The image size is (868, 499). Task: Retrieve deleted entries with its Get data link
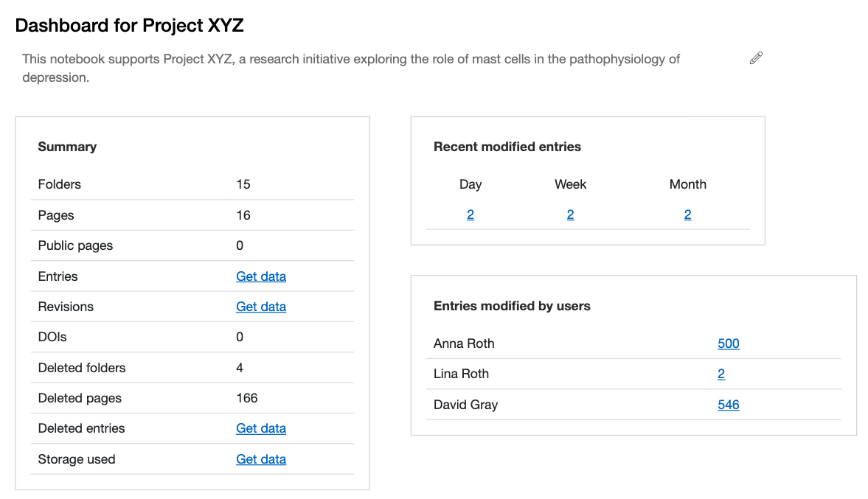coord(261,428)
